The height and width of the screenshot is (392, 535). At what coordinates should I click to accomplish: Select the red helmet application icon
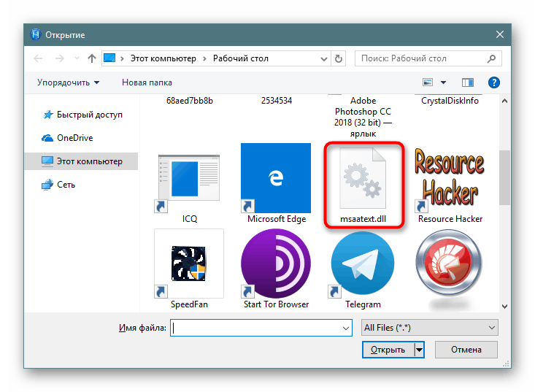coord(449,264)
